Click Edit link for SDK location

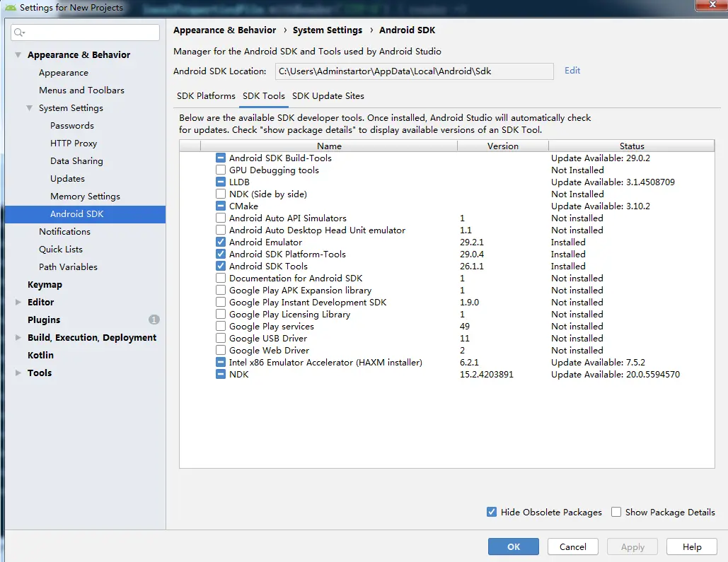tap(572, 71)
